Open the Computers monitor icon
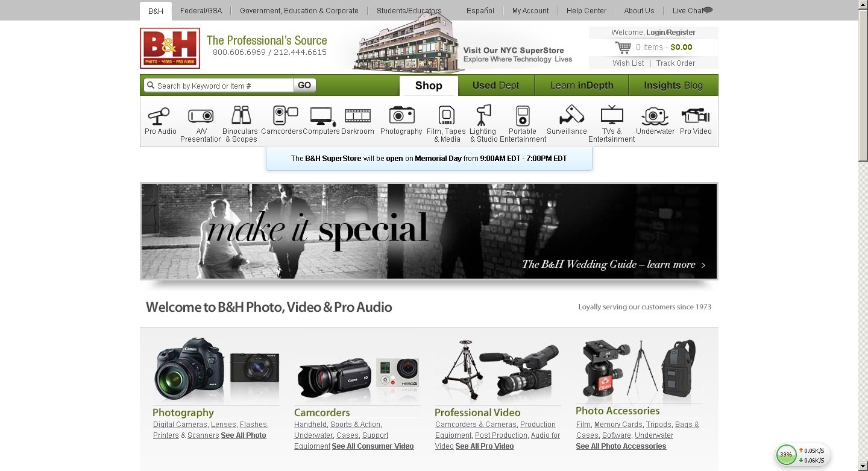The width and height of the screenshot is (868, 471). 322,116
